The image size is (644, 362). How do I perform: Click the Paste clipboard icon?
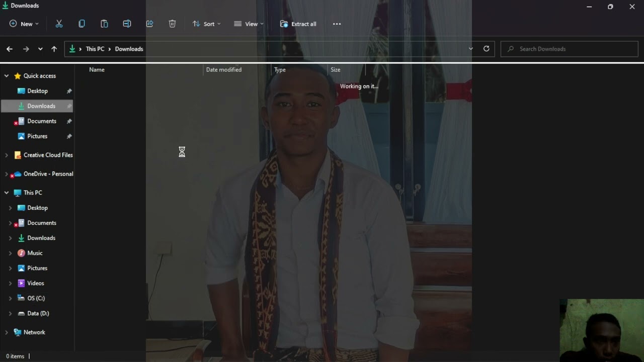coord(104,24)
